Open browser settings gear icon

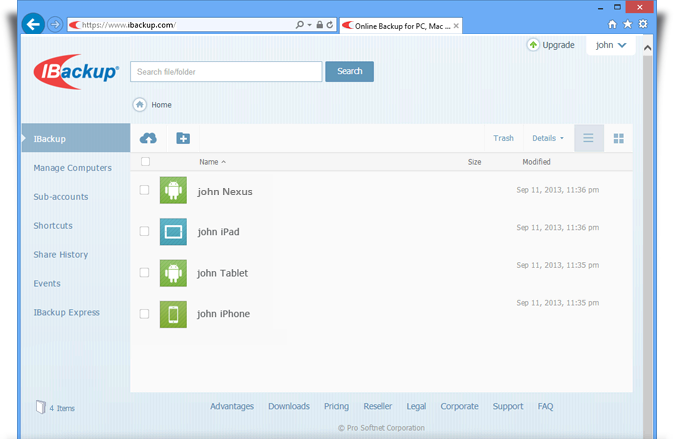tap(643, 24)
